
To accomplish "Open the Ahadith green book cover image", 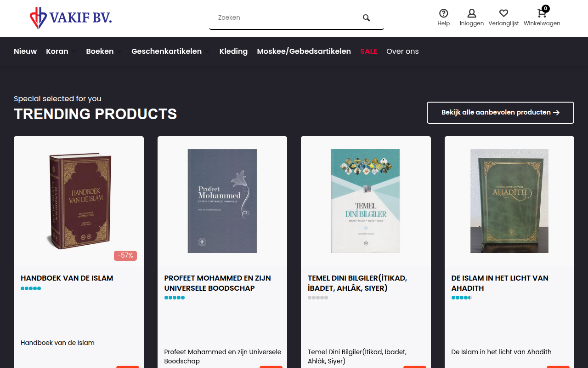I will tap(509, 201).
